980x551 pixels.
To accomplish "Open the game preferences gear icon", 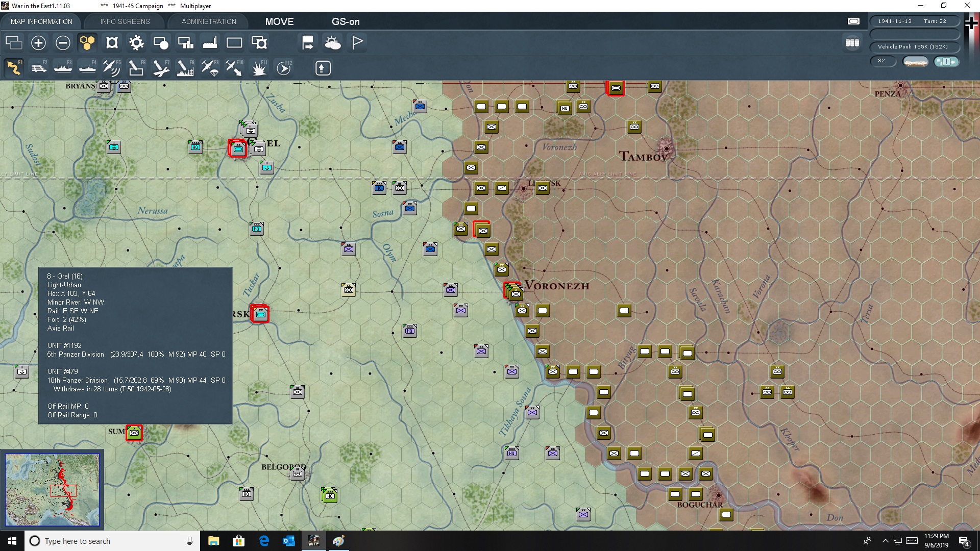I will point(136,43).
